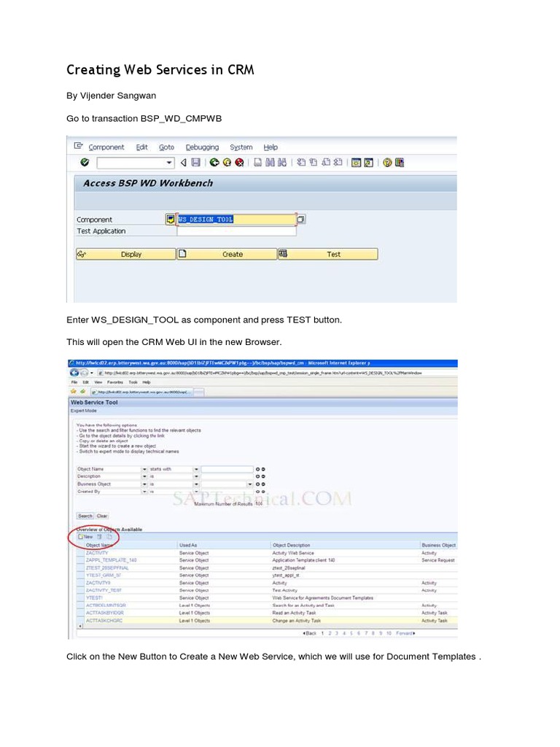Viewport: 560px width, 747px height.
Task: Open the starts with operator dropdown
Action: (195, 469)
